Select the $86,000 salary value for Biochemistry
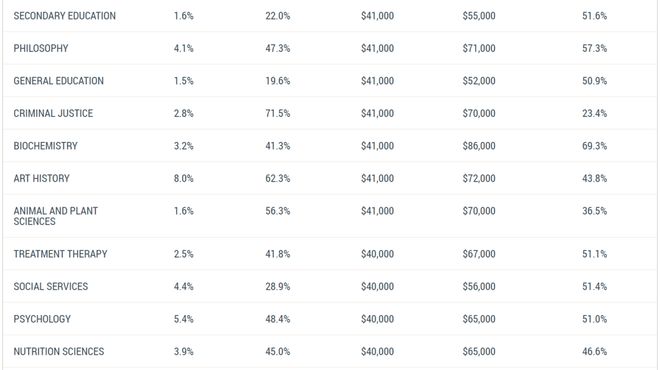Viewport: 660px width, 370px height. tap(479, 146)
